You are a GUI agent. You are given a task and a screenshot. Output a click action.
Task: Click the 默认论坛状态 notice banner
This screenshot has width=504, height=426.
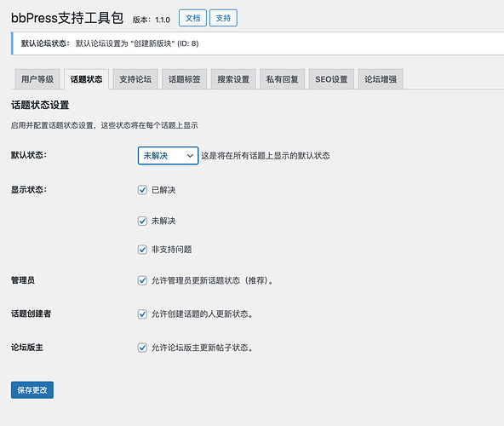pyautogui.click(x=257, y=43)
